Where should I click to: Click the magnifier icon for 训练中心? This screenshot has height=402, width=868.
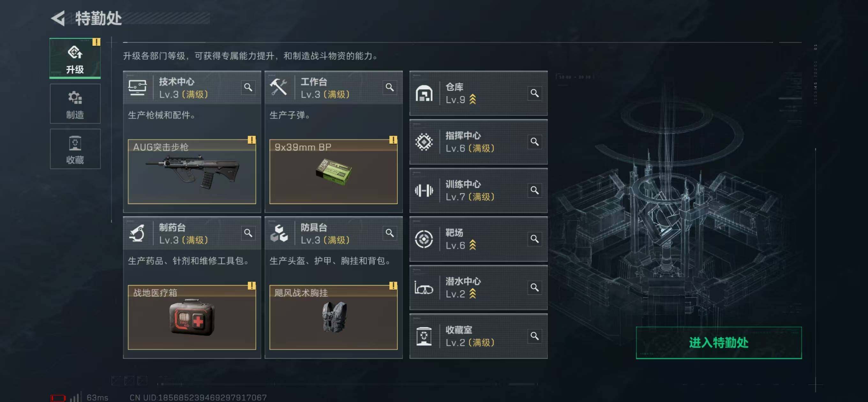pyautogui.click(x=535, y=190)
